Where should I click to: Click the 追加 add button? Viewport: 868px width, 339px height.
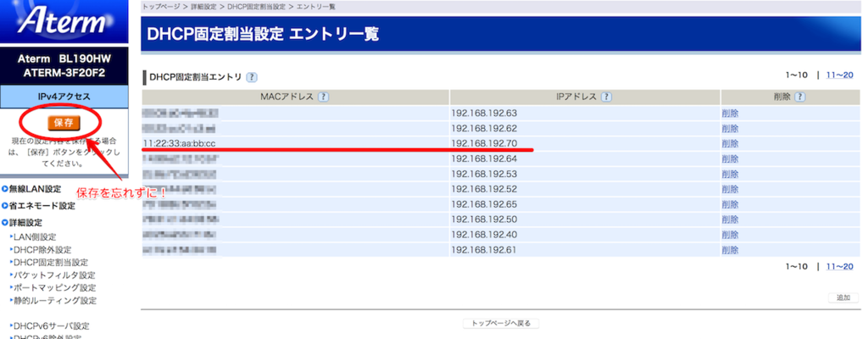click(x=843, y=298)
